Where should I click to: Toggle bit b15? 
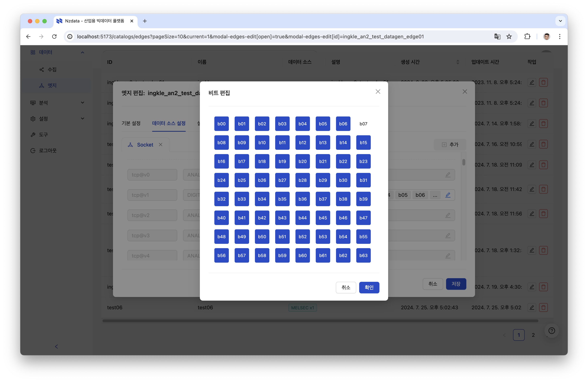click(x=363, y=142)
